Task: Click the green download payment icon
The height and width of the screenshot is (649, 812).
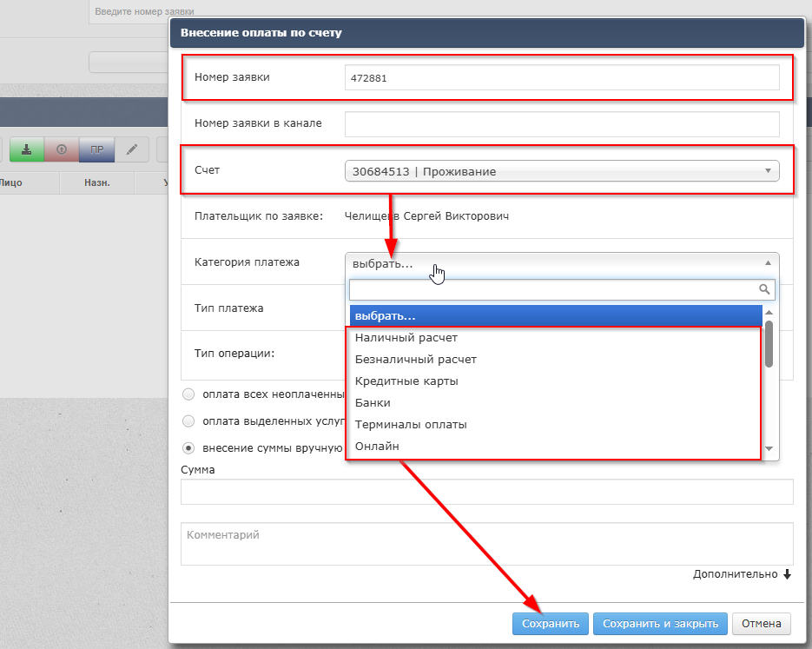Action: (x=27, y=149)
